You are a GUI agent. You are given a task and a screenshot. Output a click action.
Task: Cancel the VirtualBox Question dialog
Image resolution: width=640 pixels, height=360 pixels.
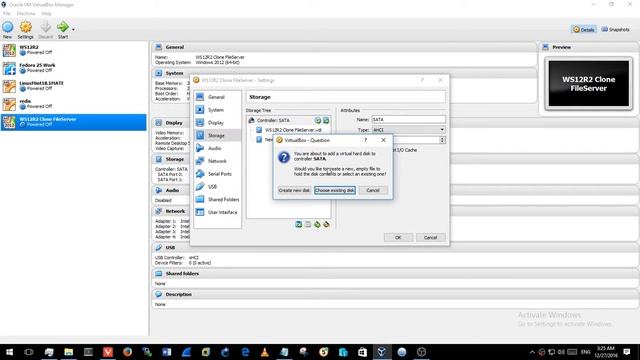click(373, 190)
